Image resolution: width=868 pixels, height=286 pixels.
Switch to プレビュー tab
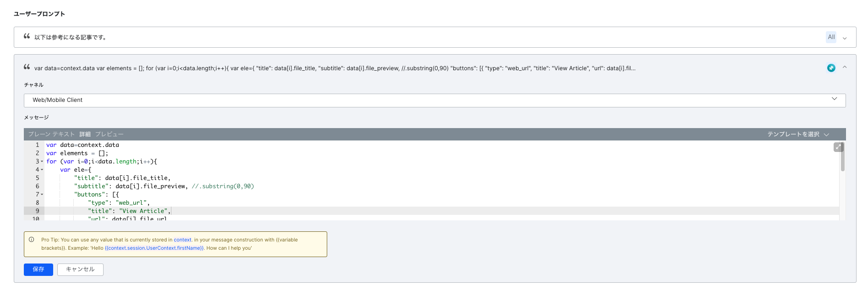[x=109, y=134]
